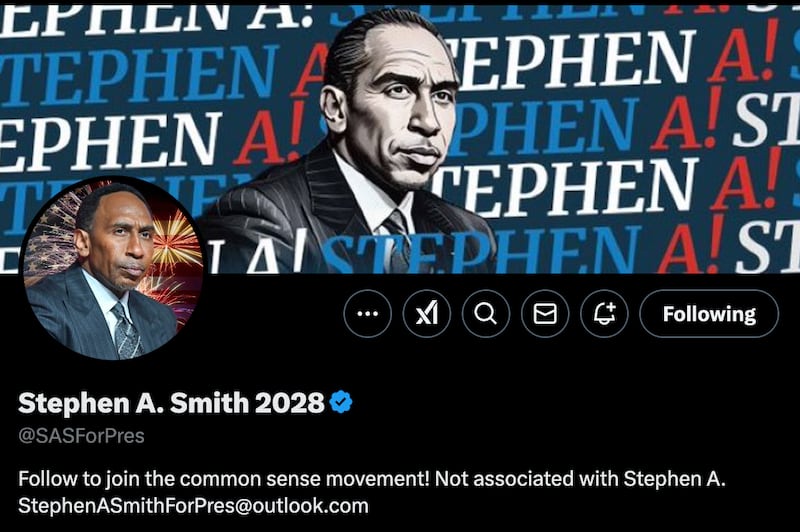Search this profile's posts via magnifier icon
This screenshot has height=532, width=800.
coord(486,313)
